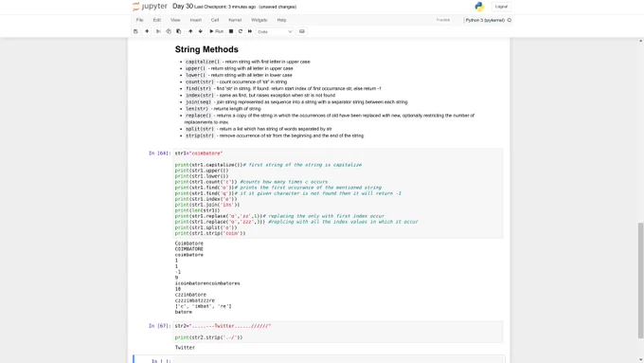Viewport: 644px width, 363px height.
Task: Click inside the In [67] code cell
Action: 338,332
